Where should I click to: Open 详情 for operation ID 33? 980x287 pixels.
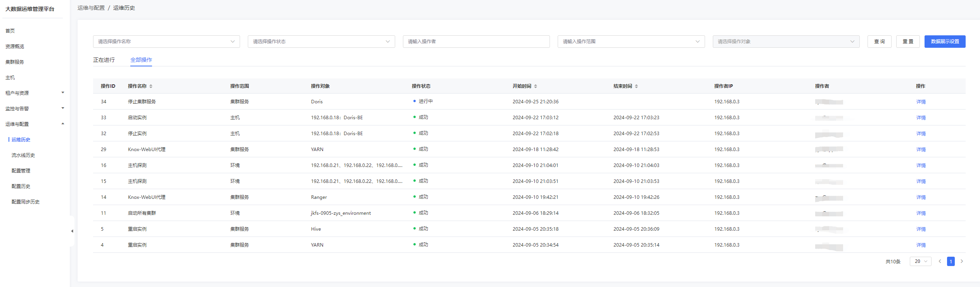(x=921, y=118)
